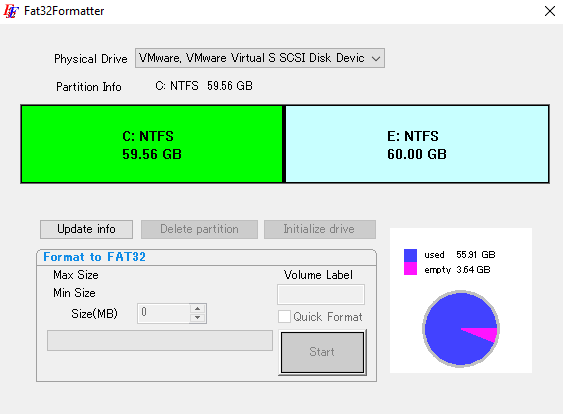The height and width of the screenshot is (414, 563).
Task: Click the 'Format to FAT32' heading
Action: point(94,257)
